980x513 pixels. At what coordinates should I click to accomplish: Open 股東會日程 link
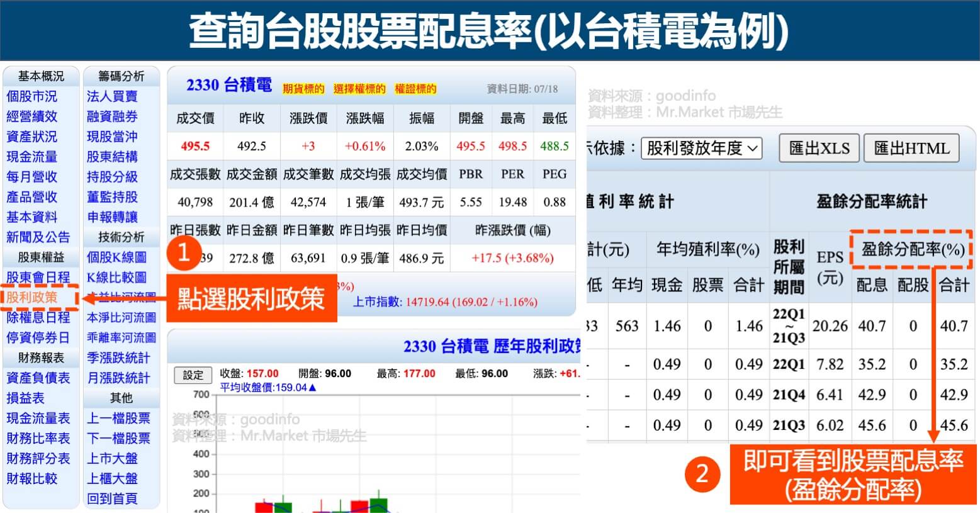38,278
